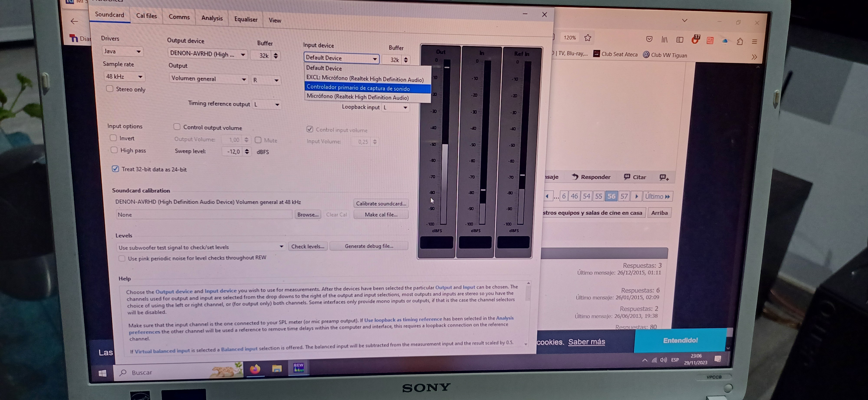This screenshot has width=868, height=400.
Task: Toggle High pass input option
Action: pos(114,150)
